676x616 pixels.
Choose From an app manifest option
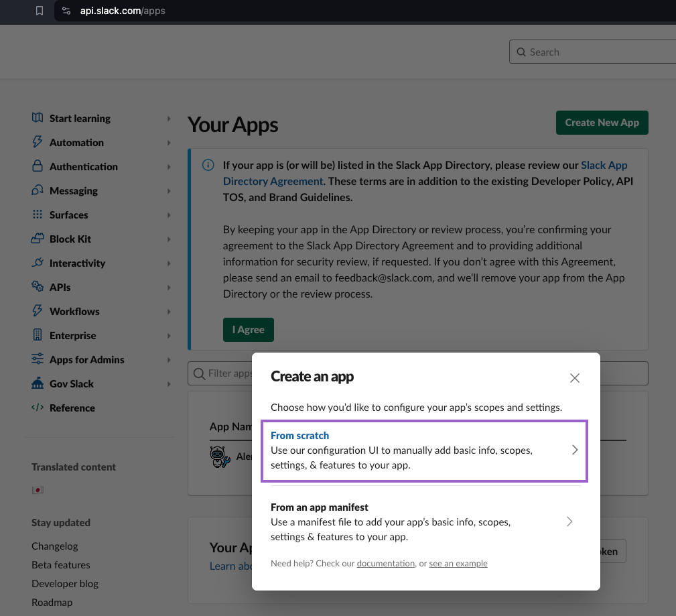click(423, 521)
